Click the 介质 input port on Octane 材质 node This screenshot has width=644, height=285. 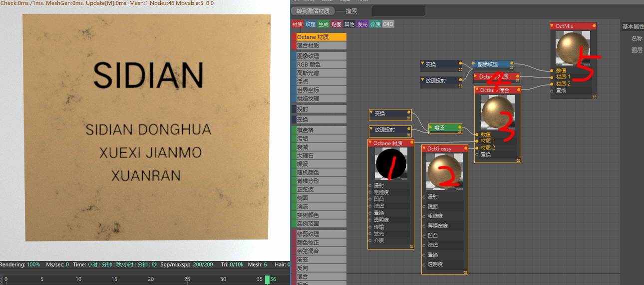pyautogui.click(x=370, y=240)
